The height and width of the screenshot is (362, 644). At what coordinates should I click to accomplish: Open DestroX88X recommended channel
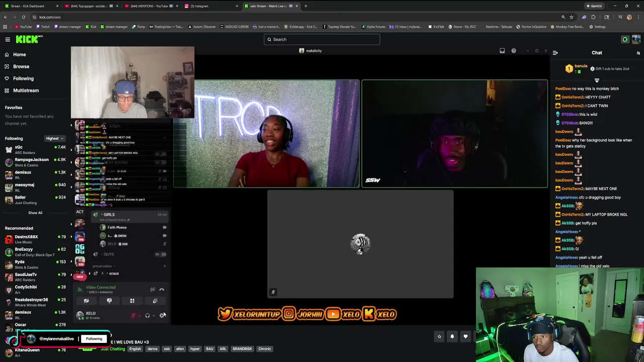tap(35, 239)
